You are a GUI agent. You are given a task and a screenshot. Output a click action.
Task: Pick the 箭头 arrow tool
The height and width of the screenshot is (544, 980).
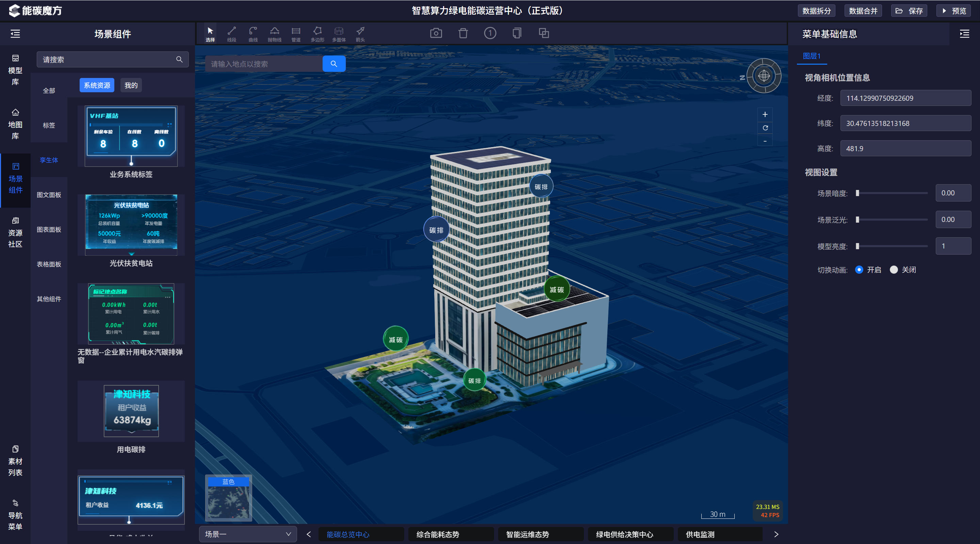(x=360, y=34)
